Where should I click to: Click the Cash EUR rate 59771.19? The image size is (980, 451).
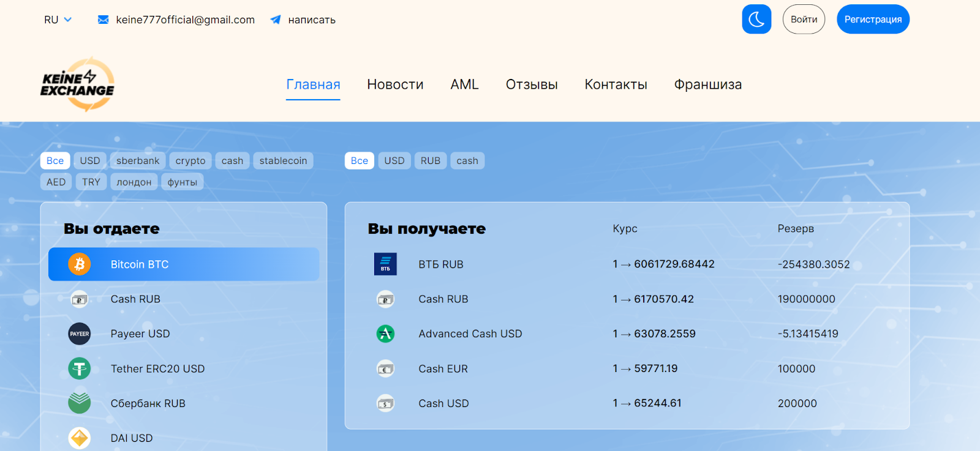coord(645,368)
